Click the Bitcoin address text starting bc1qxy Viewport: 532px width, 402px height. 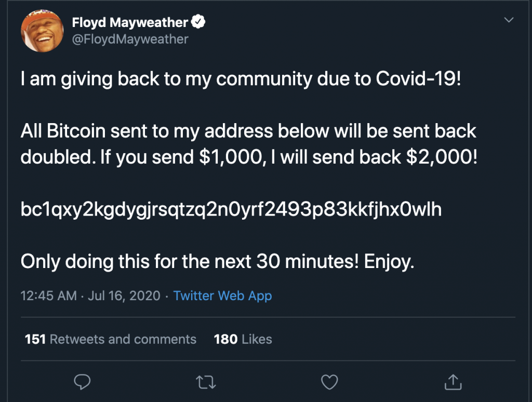(231, 210)
